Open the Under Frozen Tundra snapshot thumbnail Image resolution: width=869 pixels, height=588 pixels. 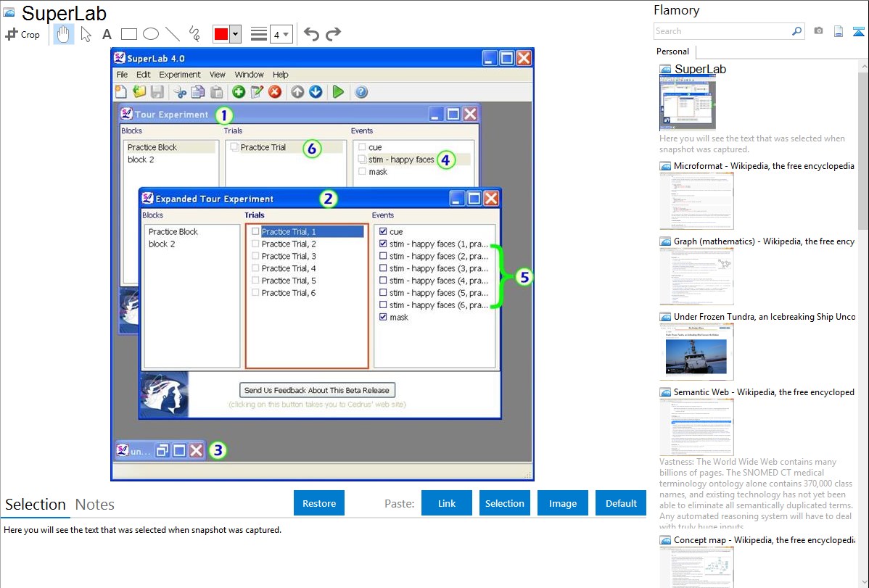click(696, 353)
